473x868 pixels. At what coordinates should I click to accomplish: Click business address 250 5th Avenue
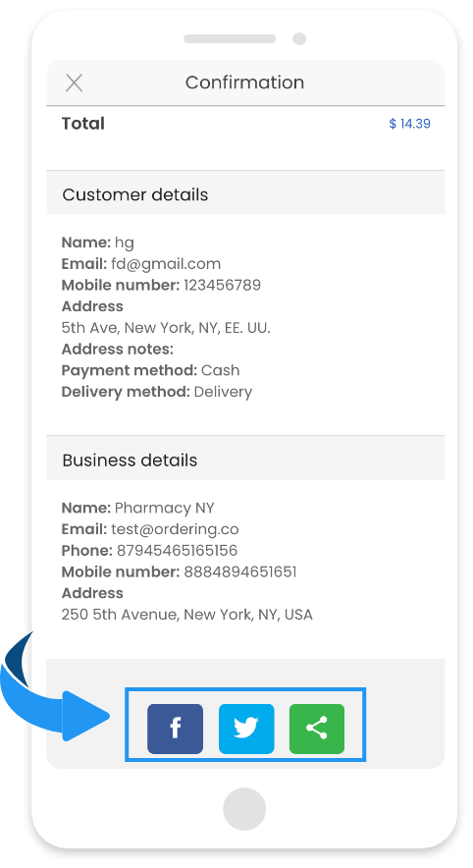tap(187, 615)
